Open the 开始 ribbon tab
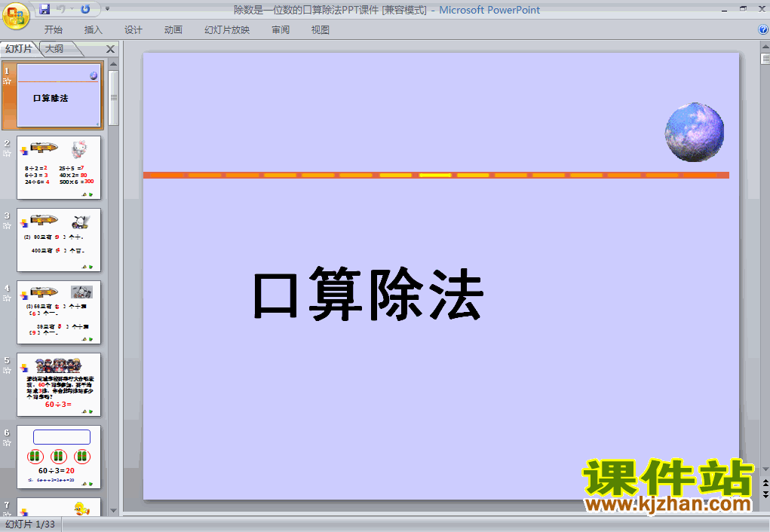 coord(53,30)
